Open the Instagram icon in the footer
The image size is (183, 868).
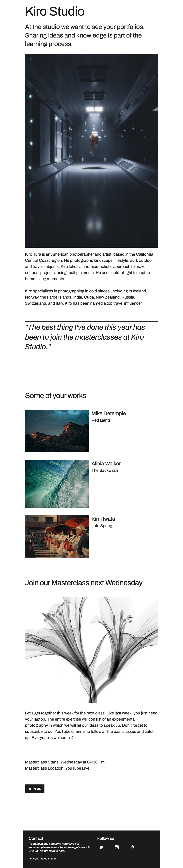point(117,847)
